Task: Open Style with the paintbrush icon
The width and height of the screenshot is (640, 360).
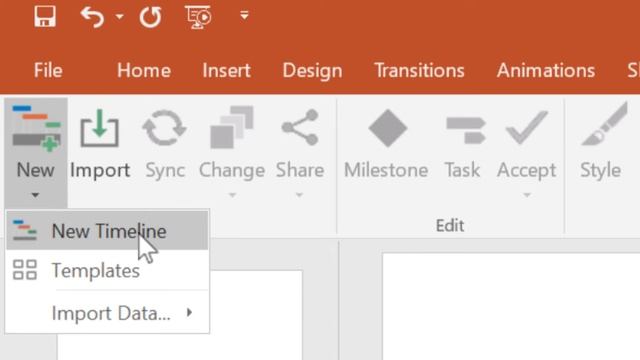Action: point(604,124)
